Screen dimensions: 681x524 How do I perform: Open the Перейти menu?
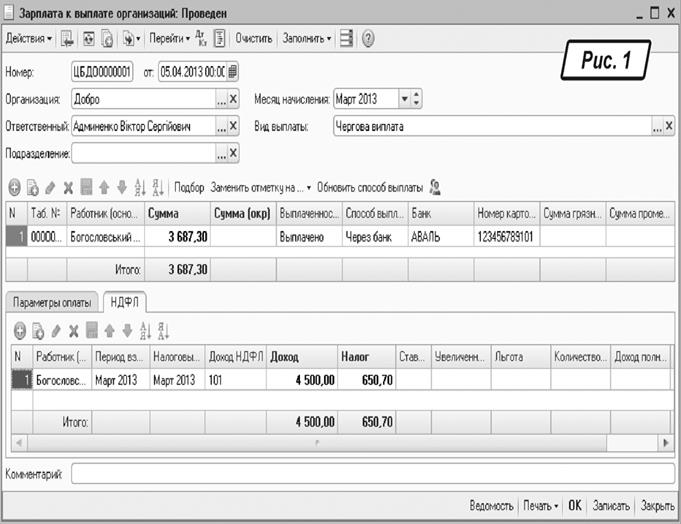(x=169, y=39)
